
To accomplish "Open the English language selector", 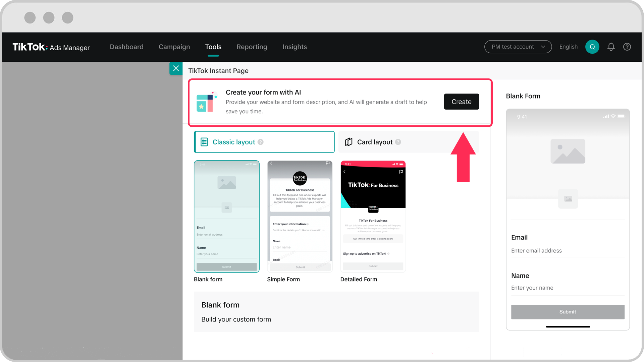I will 568,47.
